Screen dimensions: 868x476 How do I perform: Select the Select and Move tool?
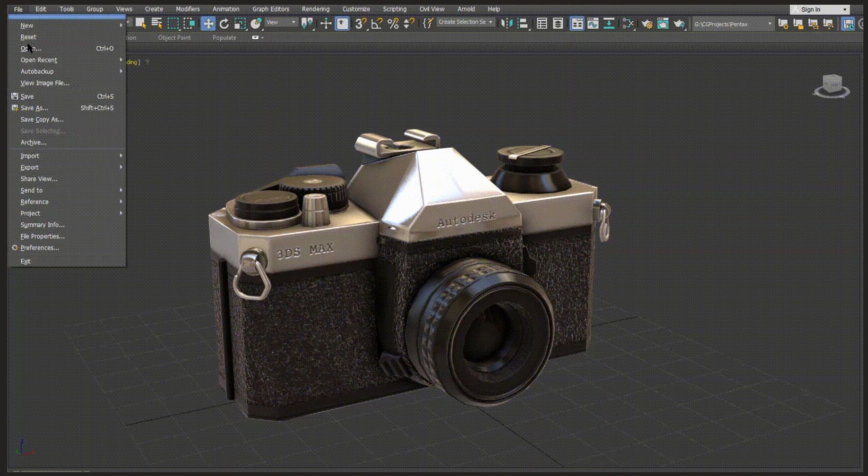coord(208,24)
